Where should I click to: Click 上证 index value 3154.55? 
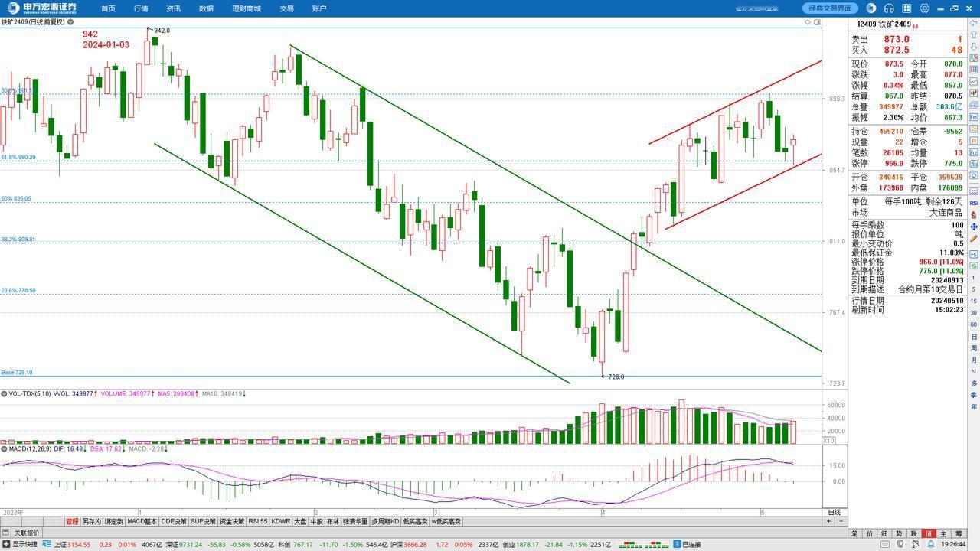click(78, 545)
